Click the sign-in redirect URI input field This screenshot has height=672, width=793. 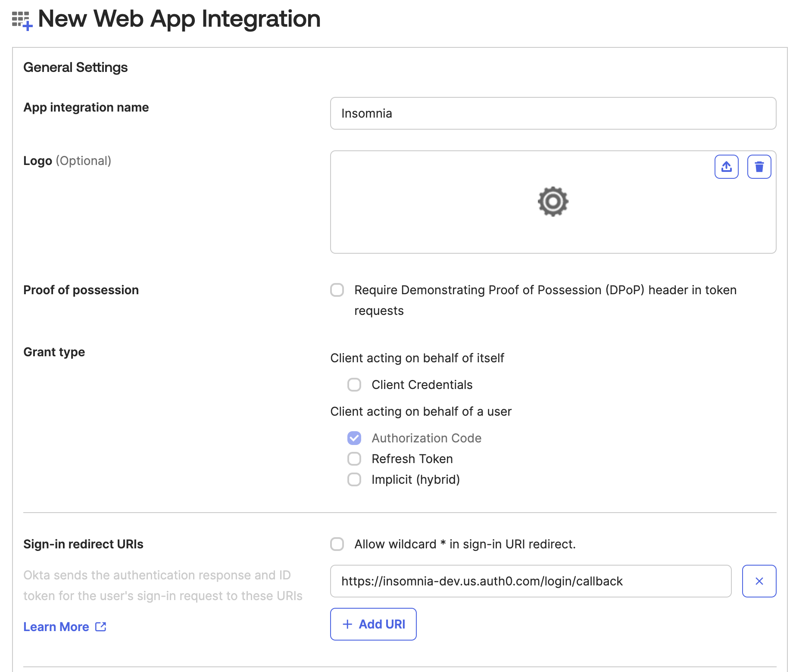click(531, 581)
